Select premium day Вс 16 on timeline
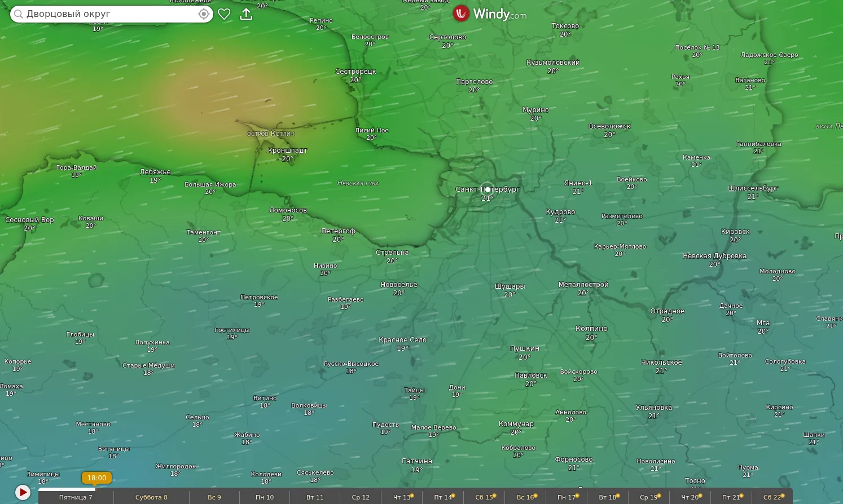The width and height of the screenshot is (843, 504). coord(525,497)
